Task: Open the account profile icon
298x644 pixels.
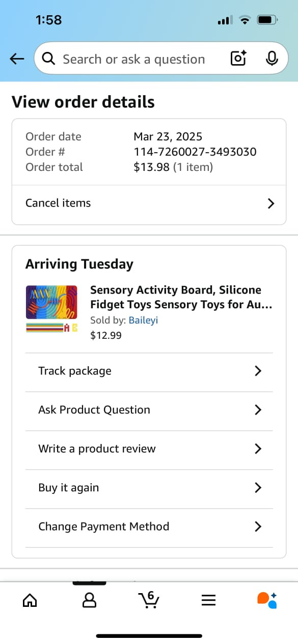Action: pyautogui.click(x=90, y=601)
